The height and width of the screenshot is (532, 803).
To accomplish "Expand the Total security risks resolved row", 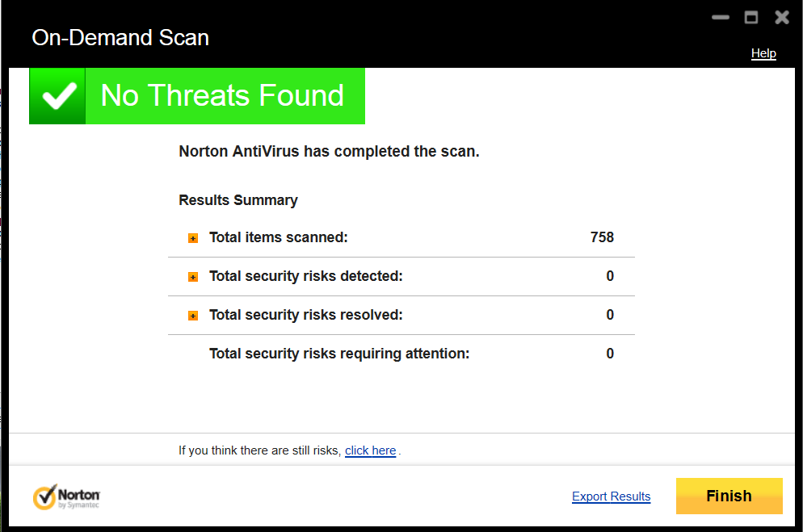I will coord(193,316).
